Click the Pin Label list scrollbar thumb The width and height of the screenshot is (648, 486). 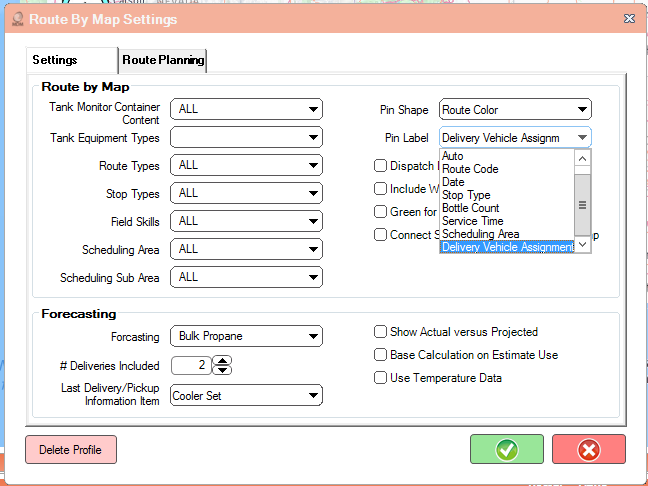[x=582, y=205]
